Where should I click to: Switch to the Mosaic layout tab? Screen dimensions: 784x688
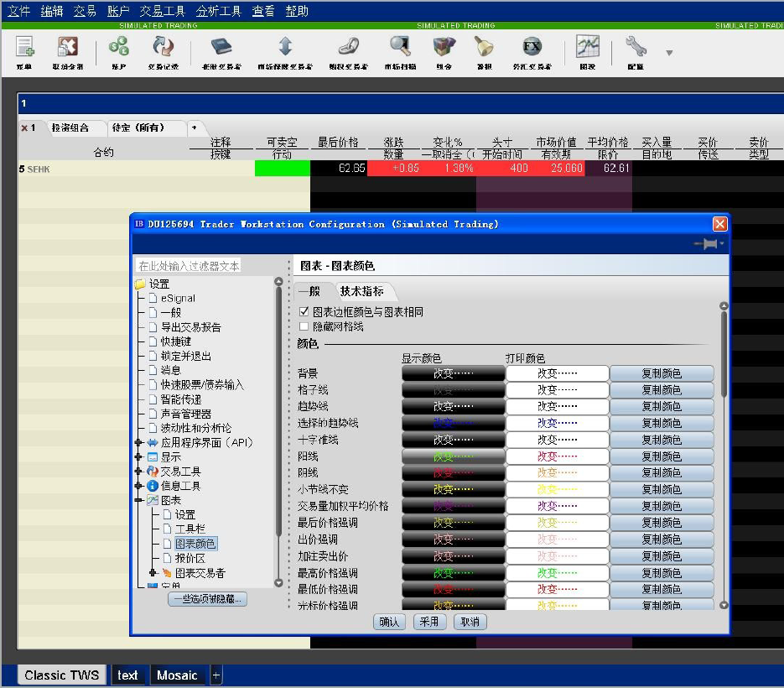tap(178, 675)
